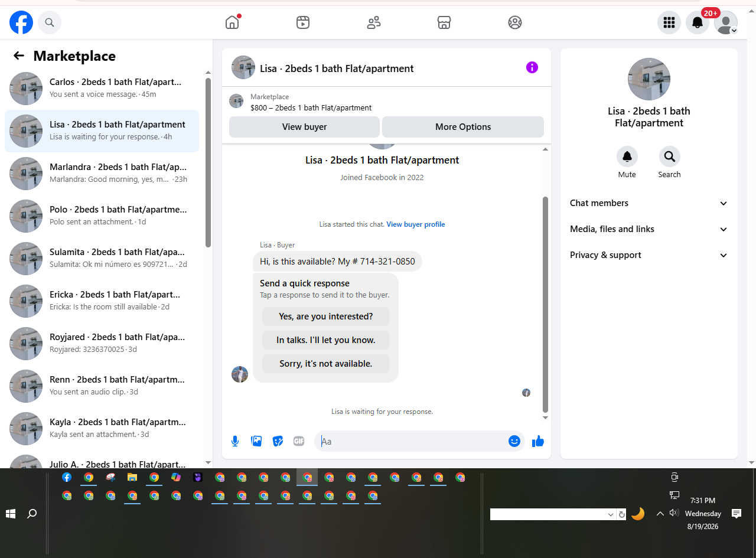Open the Kayla conversation

102,429
